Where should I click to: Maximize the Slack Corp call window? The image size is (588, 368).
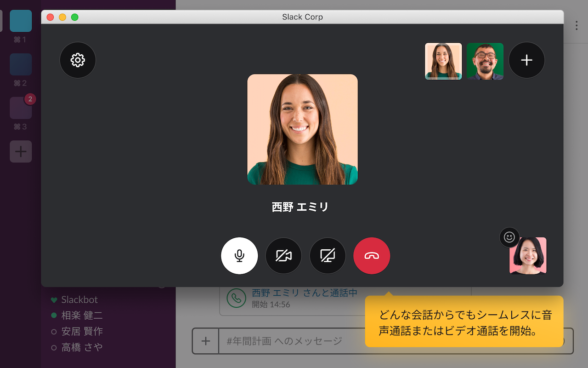(74, 17)
